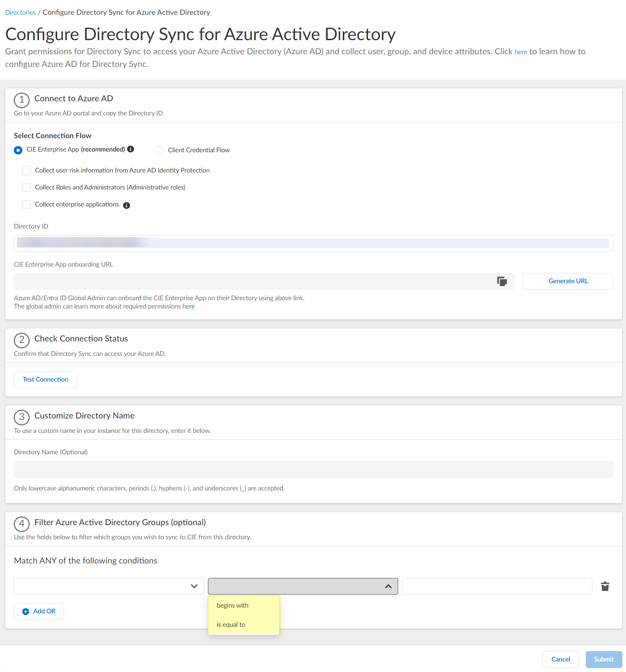Click the Submit button
Screen dimensions: 626x672
click(x=604, y=659)
